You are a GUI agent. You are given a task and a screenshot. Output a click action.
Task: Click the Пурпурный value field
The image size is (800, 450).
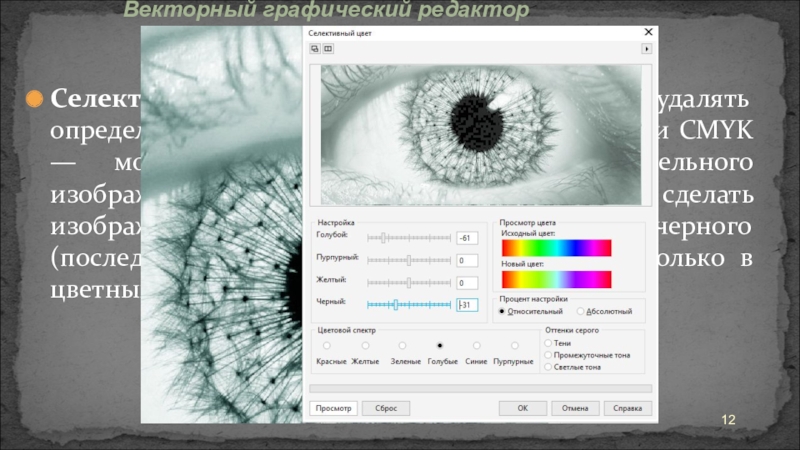467,260
